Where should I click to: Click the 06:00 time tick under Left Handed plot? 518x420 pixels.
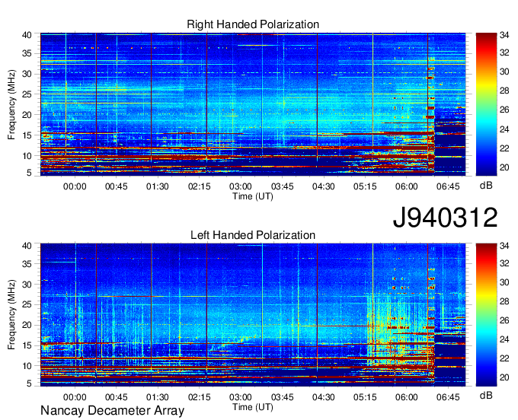coord(406,397)
